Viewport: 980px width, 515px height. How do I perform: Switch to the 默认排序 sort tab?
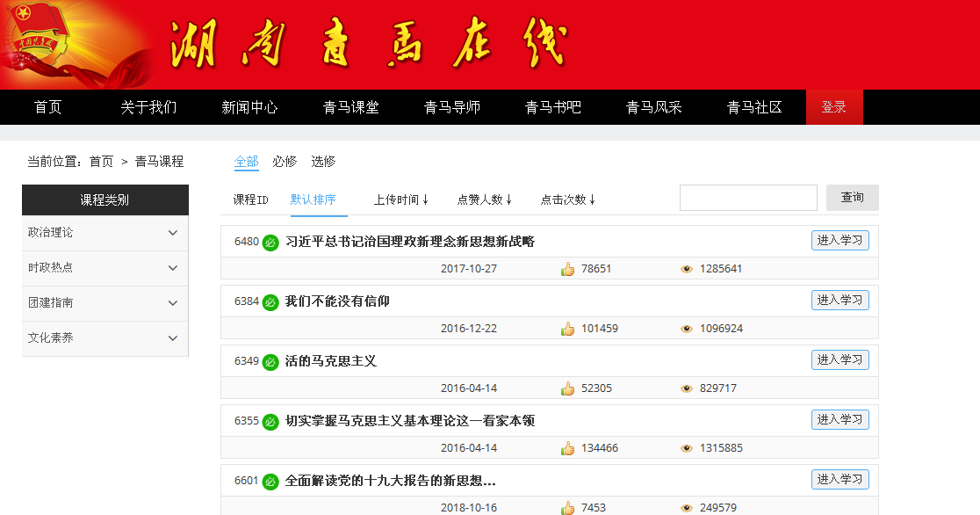click(x=313, y=199)
